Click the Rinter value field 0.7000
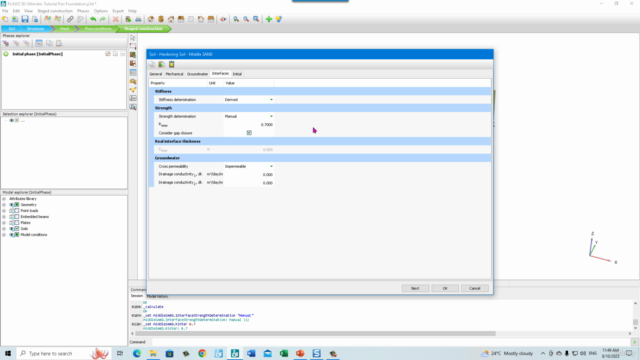 (249, 125)
